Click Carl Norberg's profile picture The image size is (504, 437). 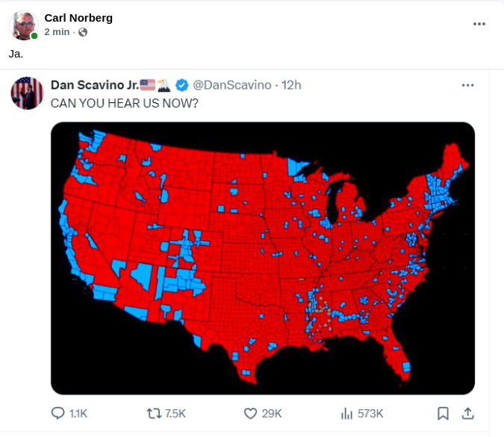click(x=24, y=25)
